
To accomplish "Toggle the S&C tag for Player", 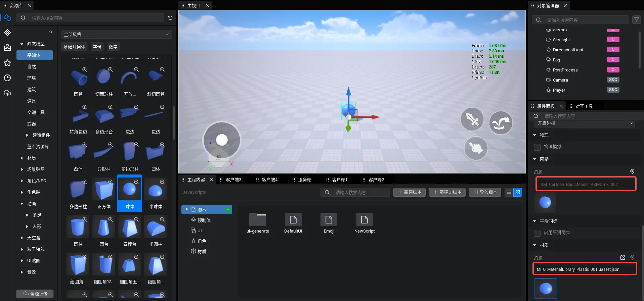I will click(x=613, y=90).
